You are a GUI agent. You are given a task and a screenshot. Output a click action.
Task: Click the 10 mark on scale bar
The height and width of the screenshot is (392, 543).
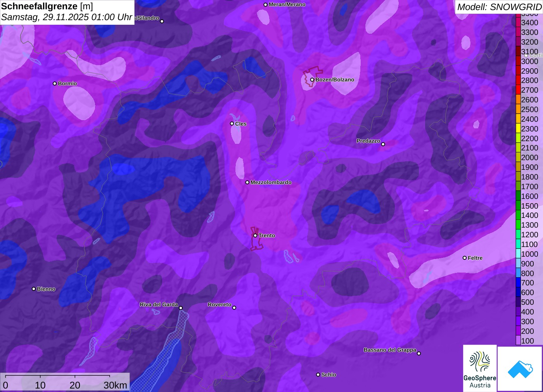[x=40, y=385]
